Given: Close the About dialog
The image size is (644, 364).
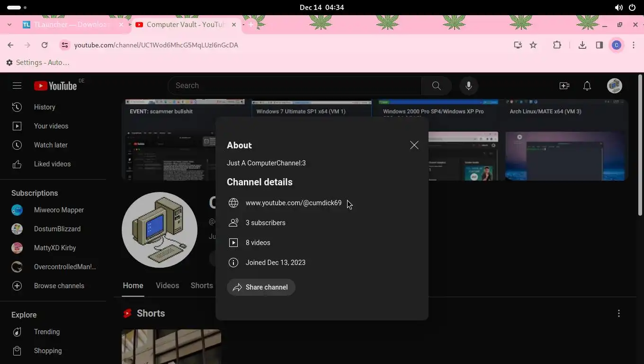Looking at the screenshot, I should pyautogui.click(x=414, y=146).
